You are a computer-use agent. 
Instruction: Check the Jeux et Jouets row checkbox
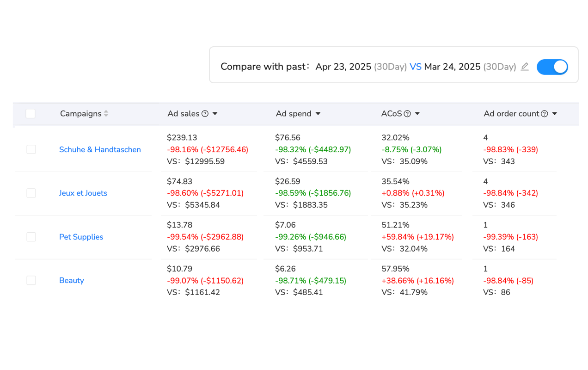(31, 193)
